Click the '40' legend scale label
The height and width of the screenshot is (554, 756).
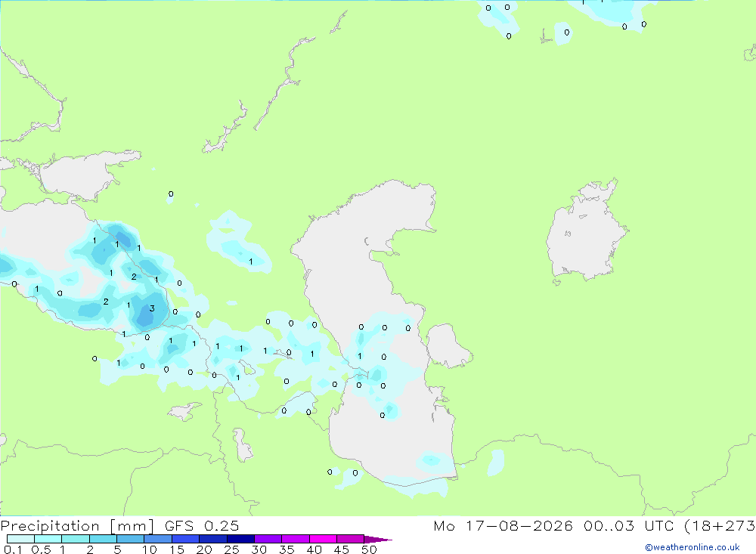(314, 549)
